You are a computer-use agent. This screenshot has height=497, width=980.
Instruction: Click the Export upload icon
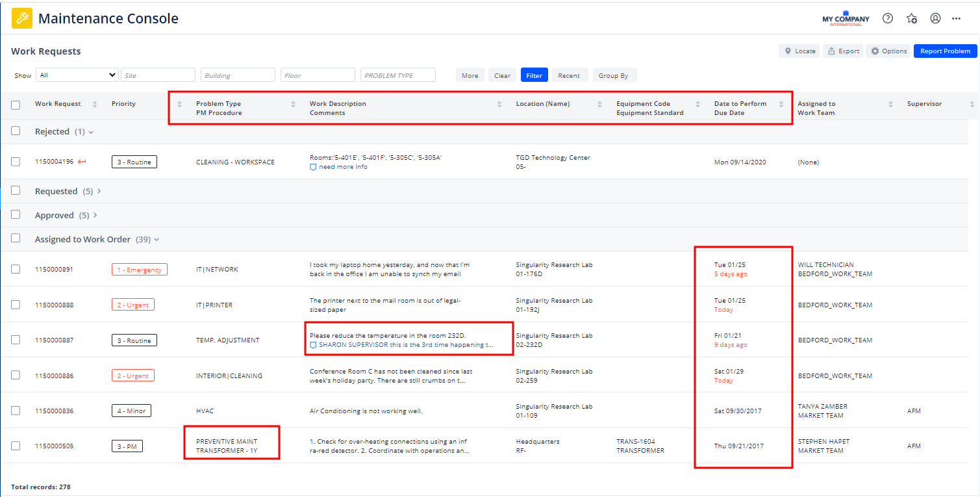[832, 51]
